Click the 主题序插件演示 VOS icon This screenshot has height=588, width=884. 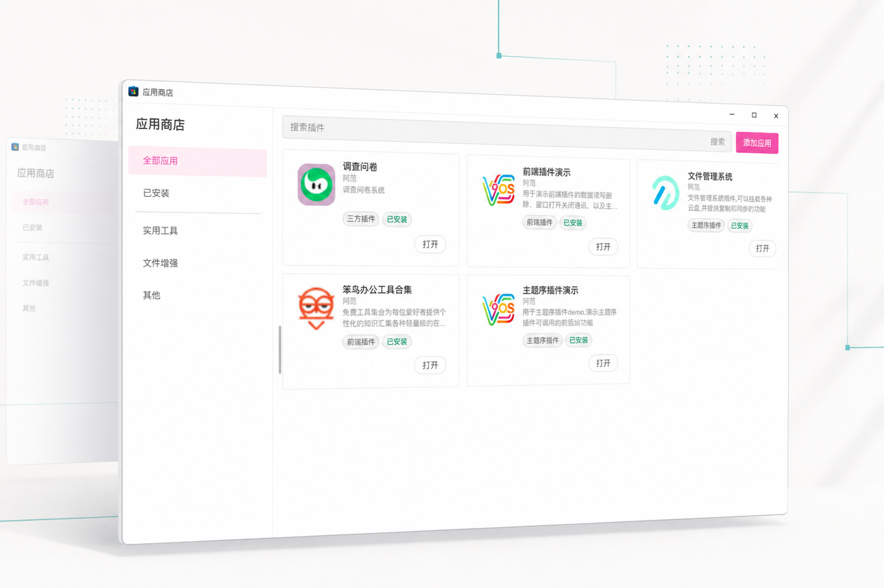tap(499, 309)
